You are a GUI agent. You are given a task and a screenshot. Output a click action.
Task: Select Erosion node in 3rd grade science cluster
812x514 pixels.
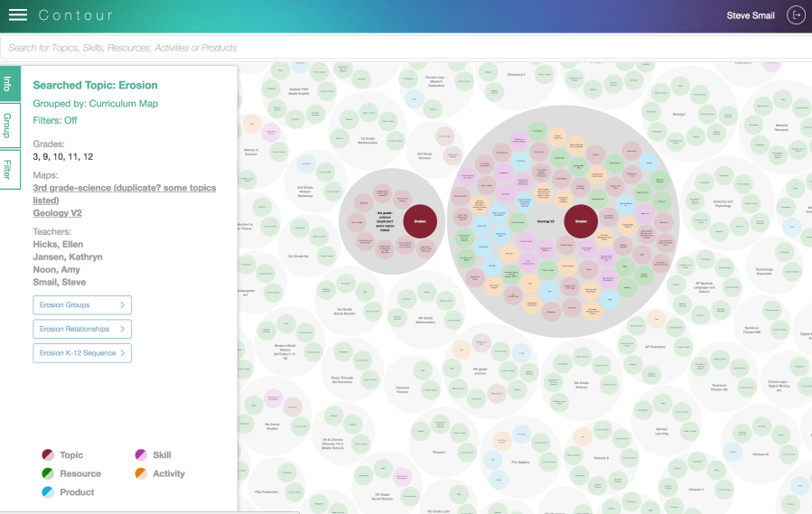419,220
